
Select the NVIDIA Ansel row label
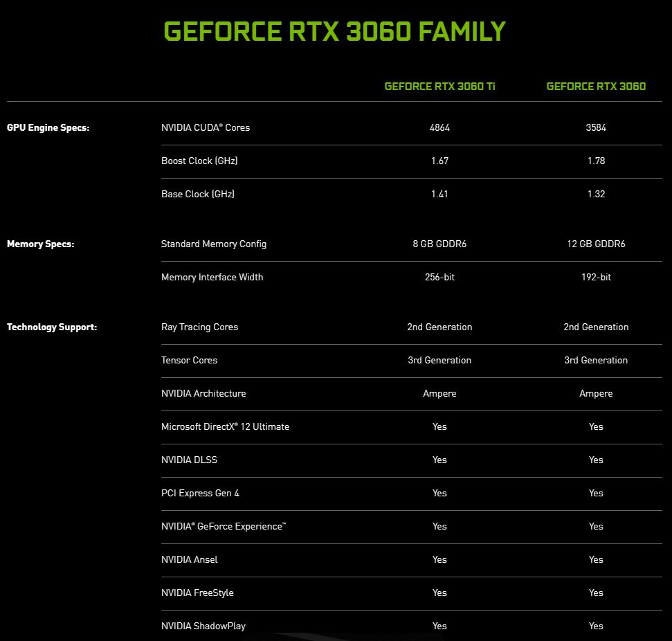(x=190, y=559)
